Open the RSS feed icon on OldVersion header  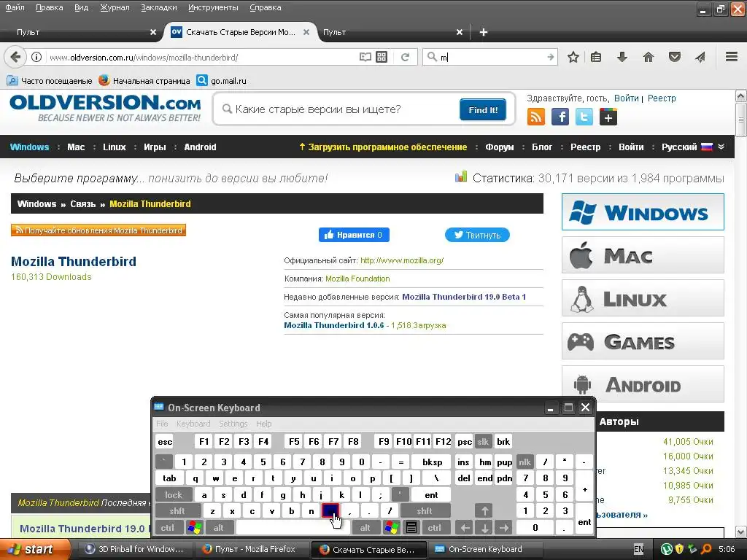pos(536,117)
